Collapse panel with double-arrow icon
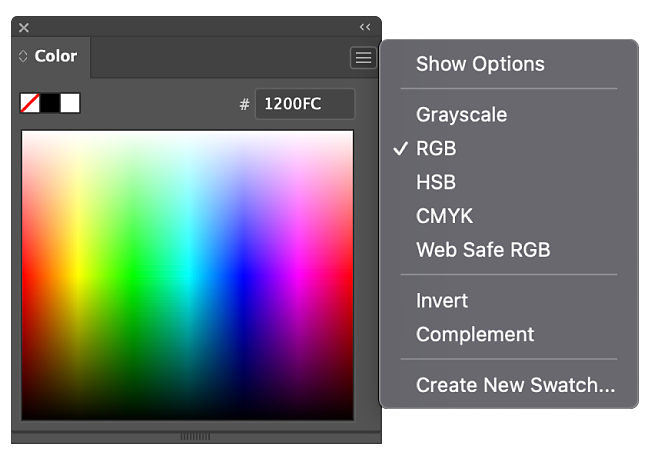 pyautogui.click(x=365, y=27)
